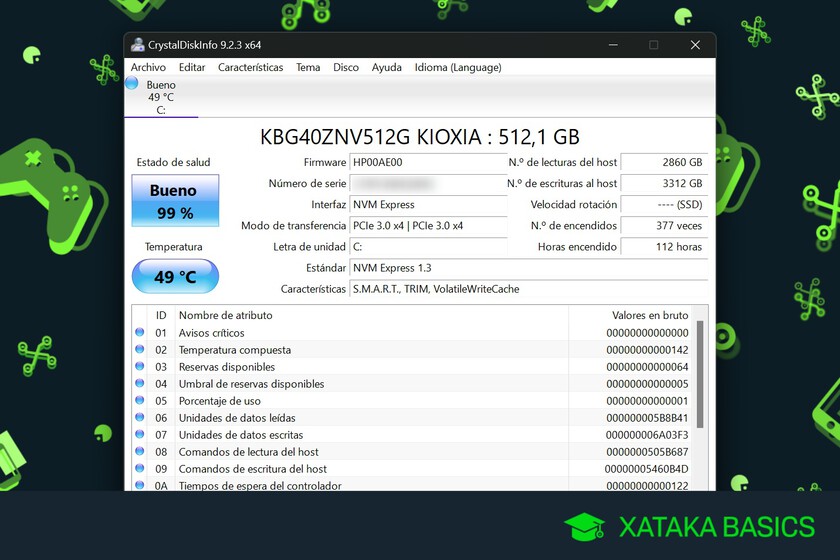Click status icon for Comandos de escritura row
The width and height of the screenshot is (840, 560).
(140, 469)
